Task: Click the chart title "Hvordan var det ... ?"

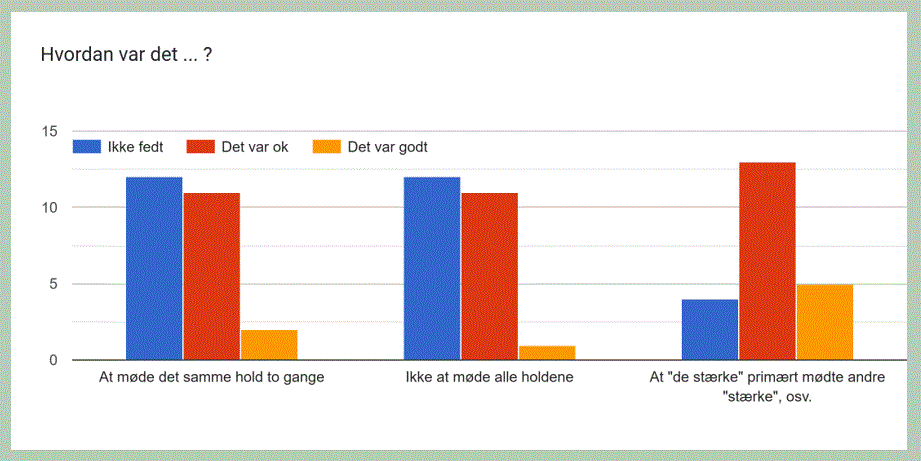Action: [126, 55]
